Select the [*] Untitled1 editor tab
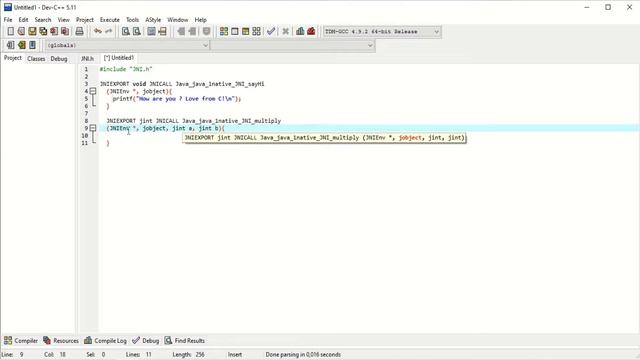The width and height of the screenshot is (640, 360). 119,58
